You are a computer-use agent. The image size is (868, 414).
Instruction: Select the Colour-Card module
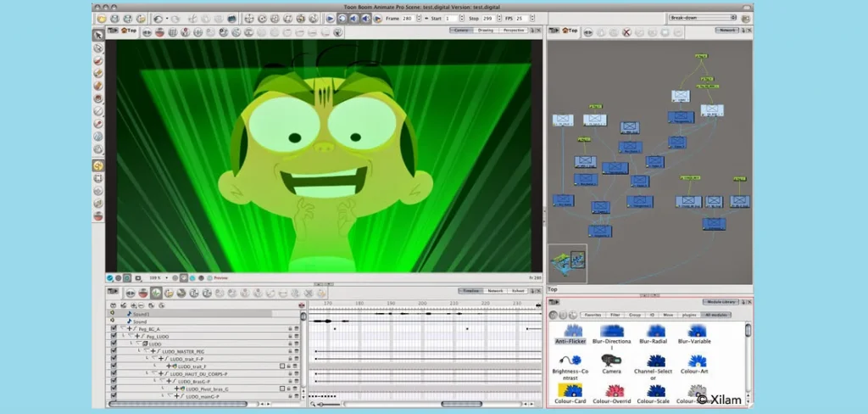(x=570, y=394)
